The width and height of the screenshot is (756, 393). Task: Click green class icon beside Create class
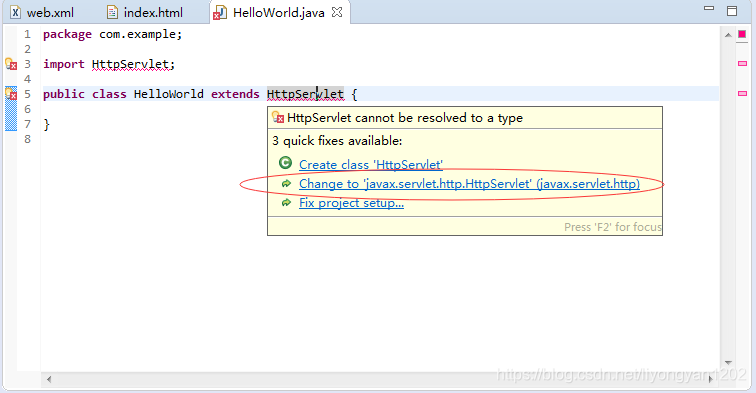[x=285, y=163]
